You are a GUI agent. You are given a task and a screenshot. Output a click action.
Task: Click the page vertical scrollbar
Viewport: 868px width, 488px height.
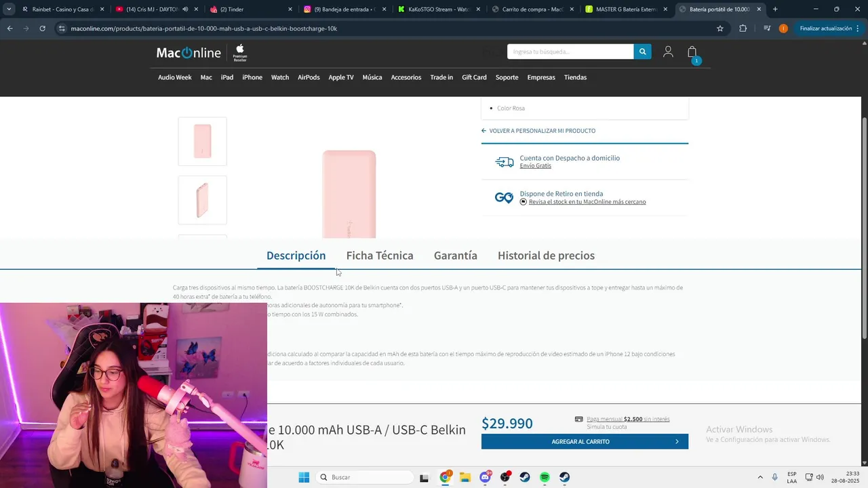click(x=864, y=229)
